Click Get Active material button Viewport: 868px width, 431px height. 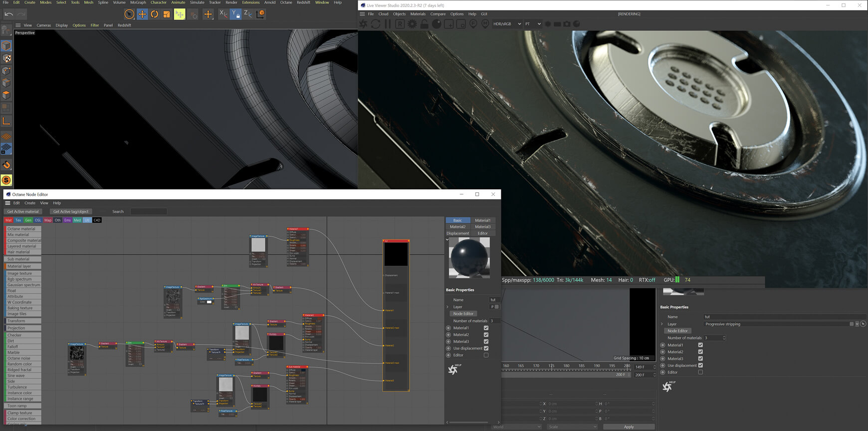click(23, 211)
